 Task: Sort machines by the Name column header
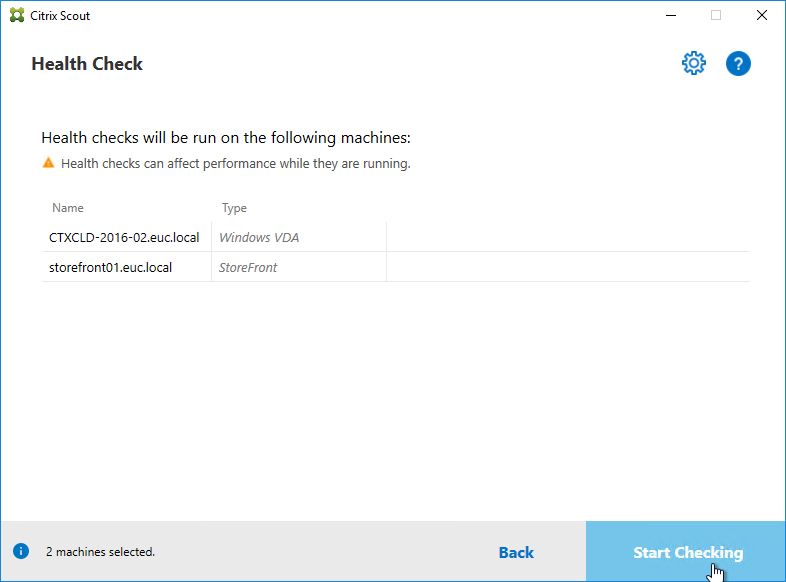pyautogui.click(x=68, y=208)
